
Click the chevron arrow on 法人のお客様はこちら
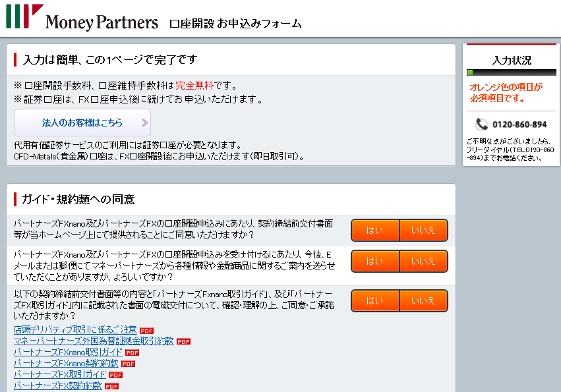(144, 123)
